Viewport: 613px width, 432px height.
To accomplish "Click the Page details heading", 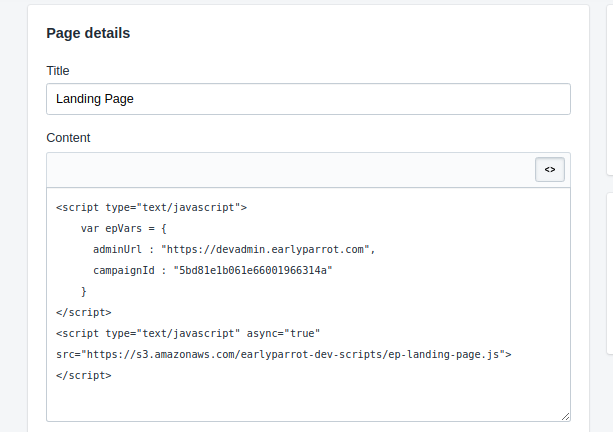I will (x=88, y=33).
